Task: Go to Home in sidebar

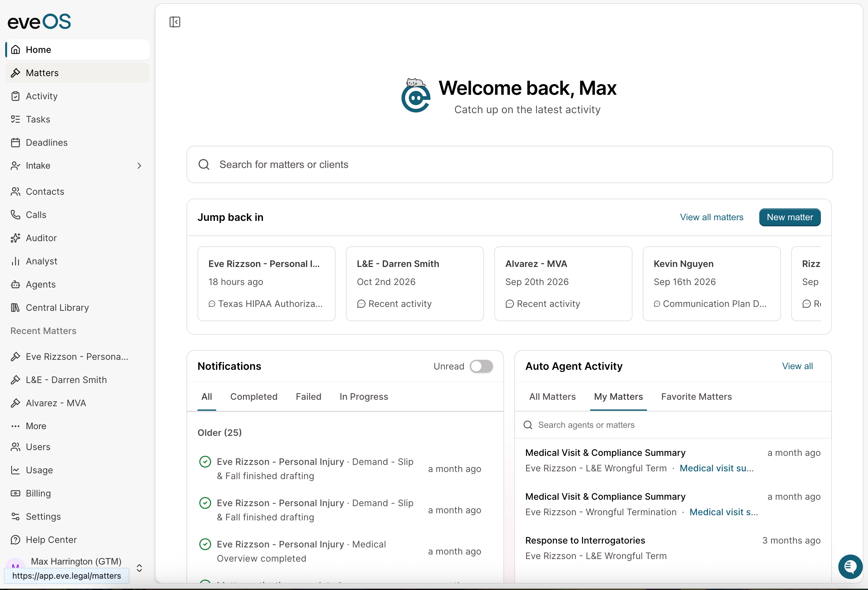Action: tap(77, 50)
